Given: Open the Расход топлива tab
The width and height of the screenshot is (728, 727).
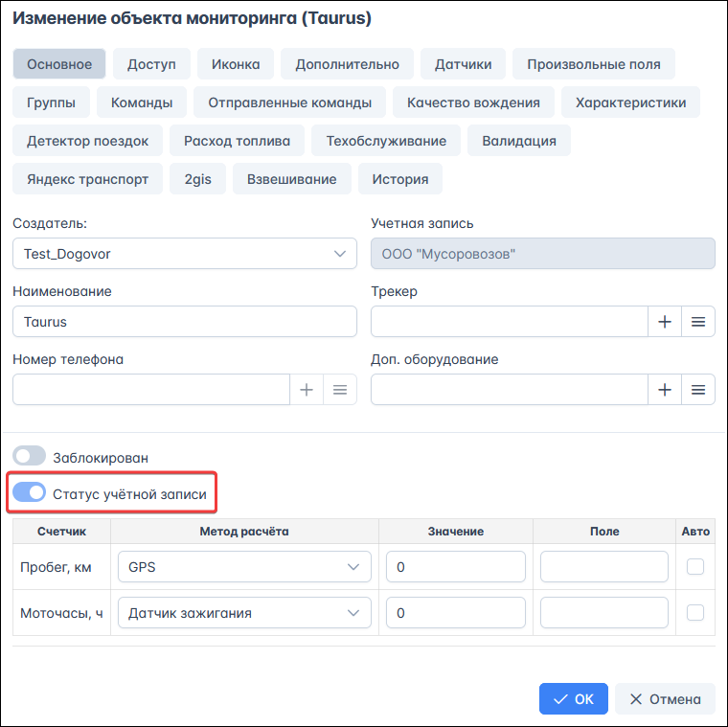Looking at the screenshot, I should (237, 141).
